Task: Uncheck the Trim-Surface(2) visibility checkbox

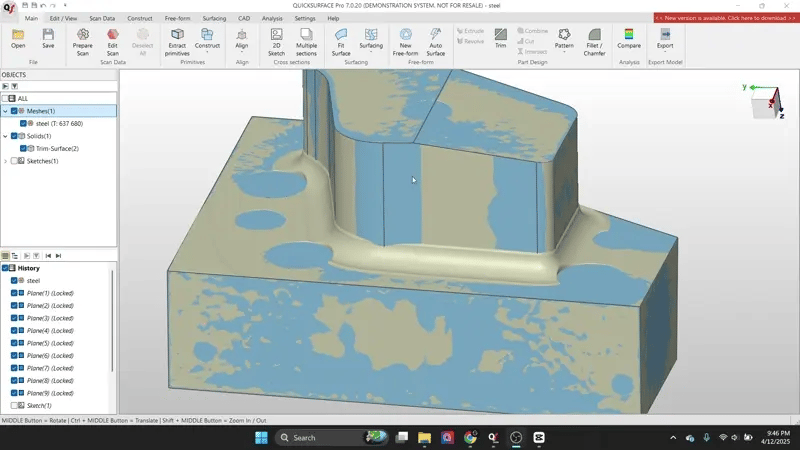Action: pos(23,148)
